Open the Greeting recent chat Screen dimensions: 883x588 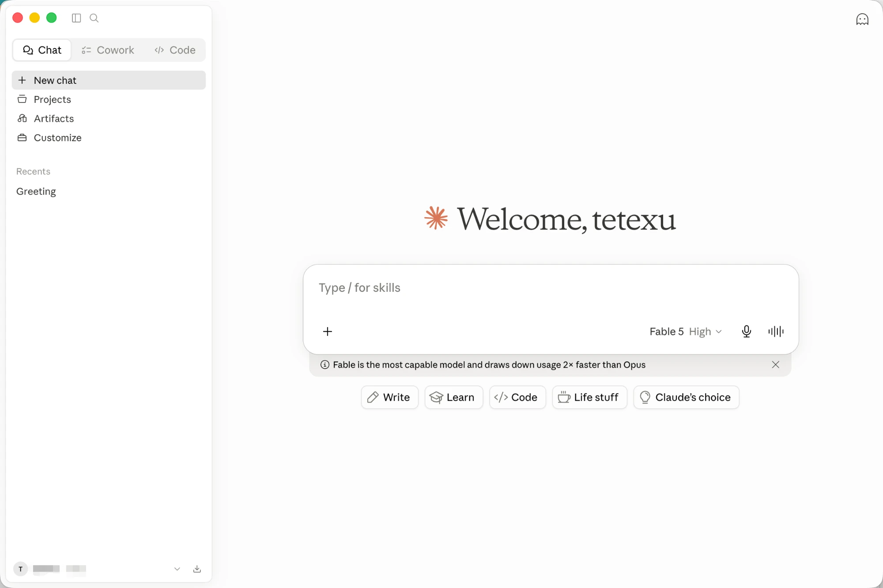(109, 192)
